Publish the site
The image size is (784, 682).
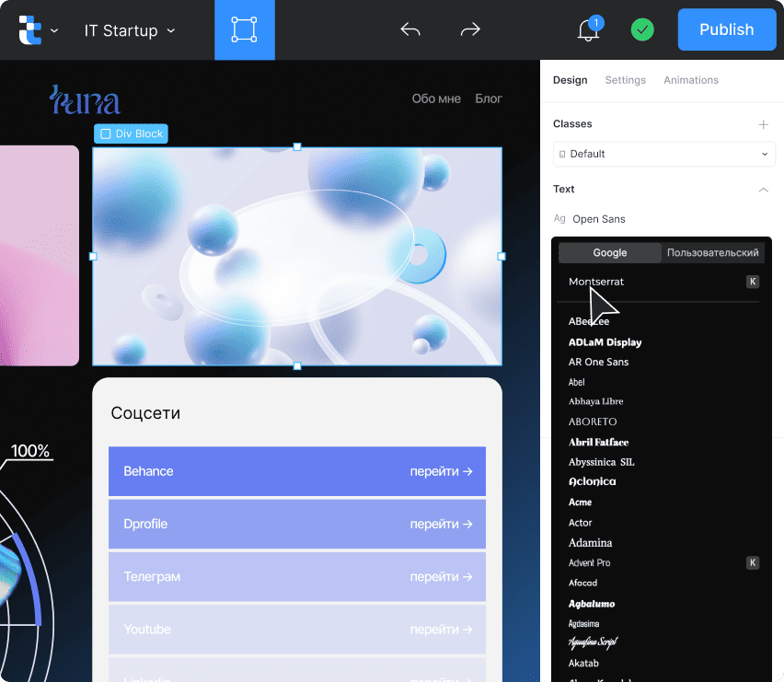click(727, 29)
